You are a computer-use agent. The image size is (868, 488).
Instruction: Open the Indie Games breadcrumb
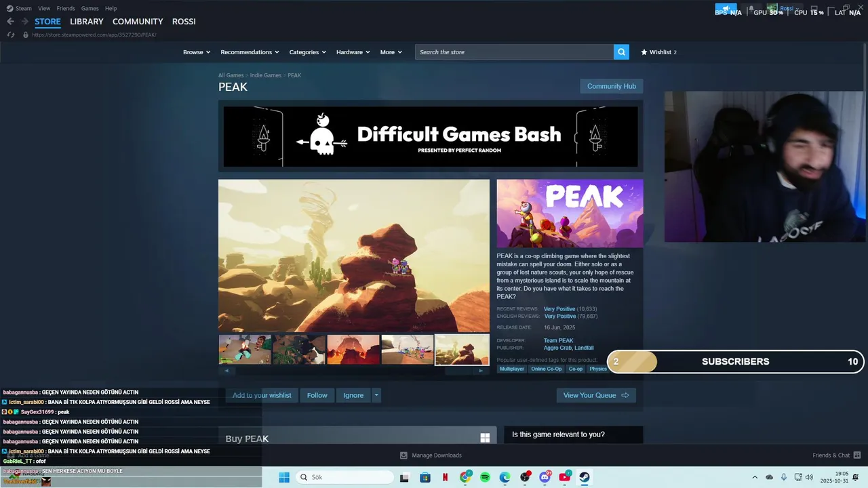266,75
